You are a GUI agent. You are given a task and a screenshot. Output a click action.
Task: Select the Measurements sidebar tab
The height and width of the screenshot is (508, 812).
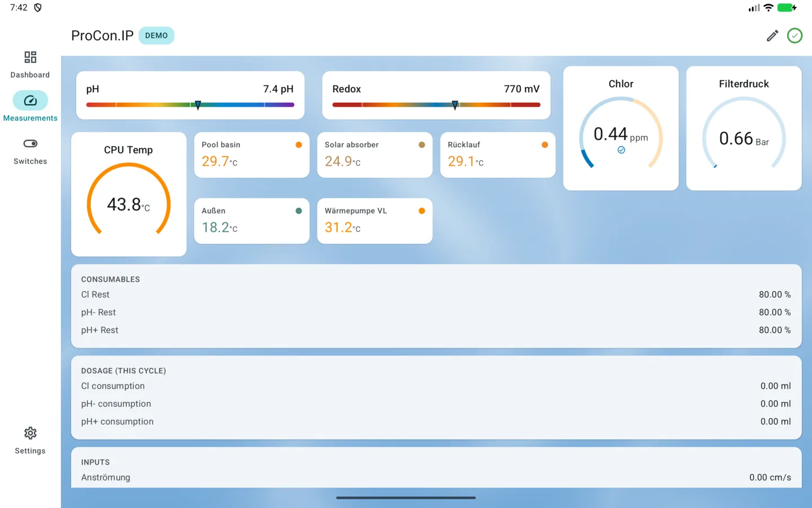30,107
